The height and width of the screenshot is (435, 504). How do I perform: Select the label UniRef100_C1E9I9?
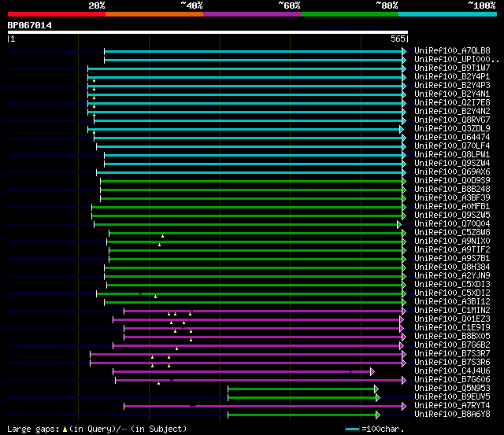point(452,328)
